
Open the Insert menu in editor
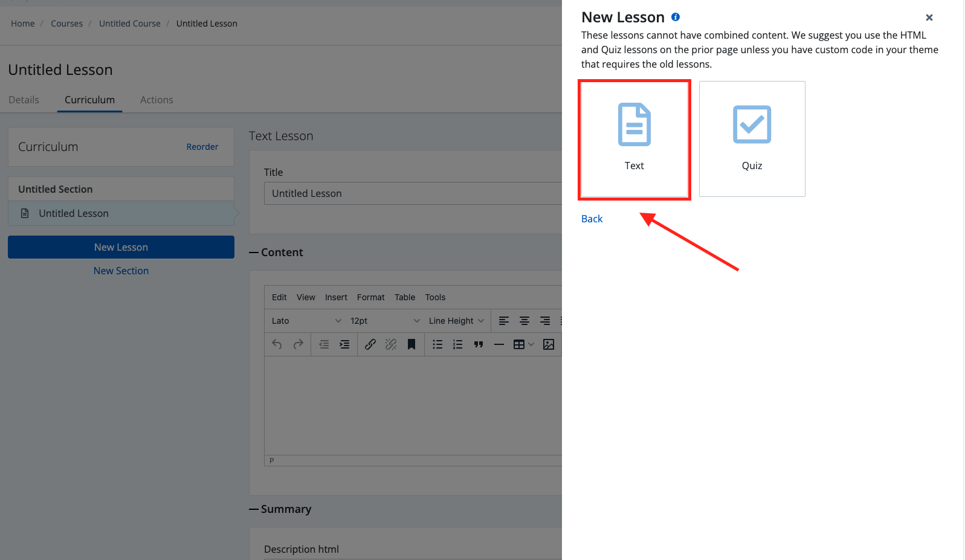coord(336,297)
